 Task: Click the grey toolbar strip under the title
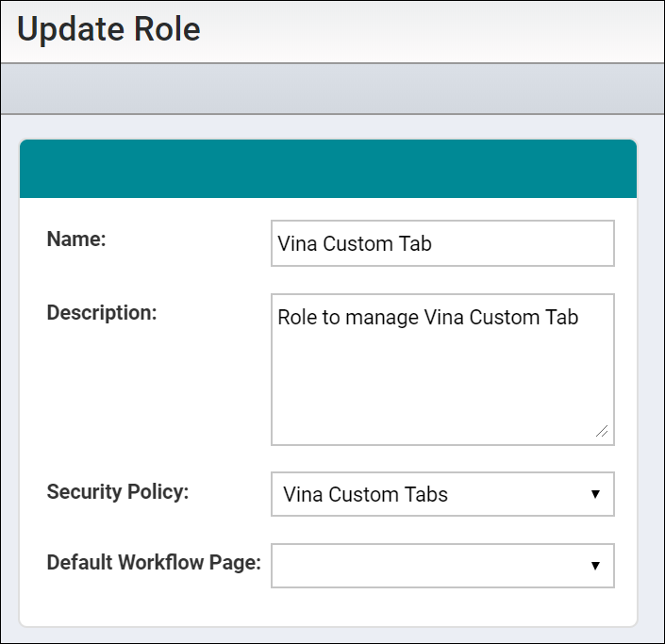tap(332, 89)
